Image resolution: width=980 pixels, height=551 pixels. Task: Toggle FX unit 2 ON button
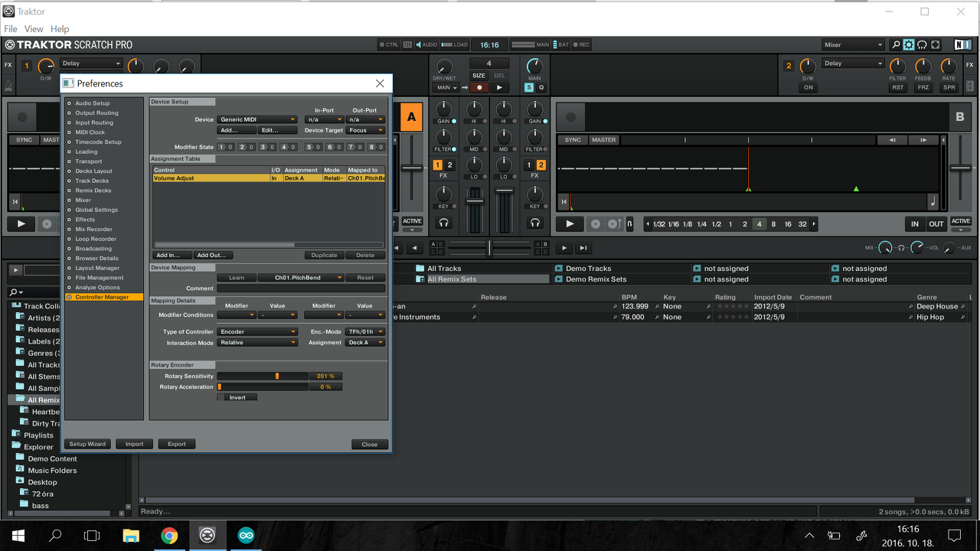point(808,87)
